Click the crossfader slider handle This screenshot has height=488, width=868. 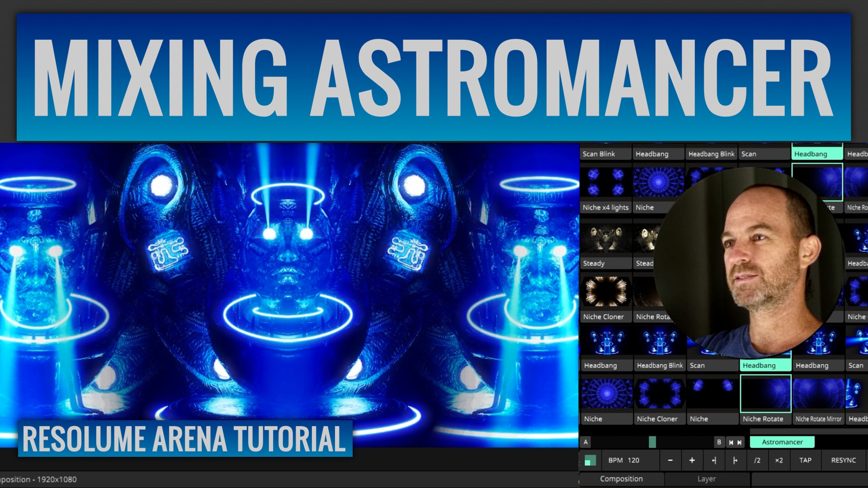tap(652, 442)
